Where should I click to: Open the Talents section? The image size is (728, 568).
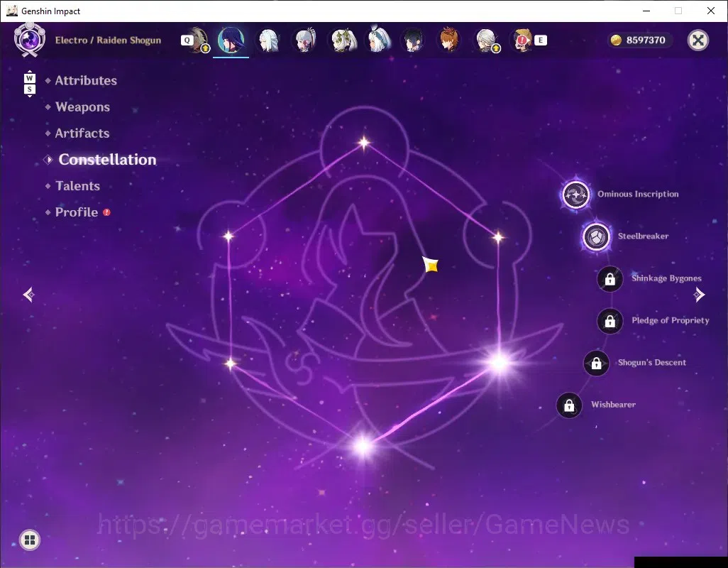tap(77, 186)
